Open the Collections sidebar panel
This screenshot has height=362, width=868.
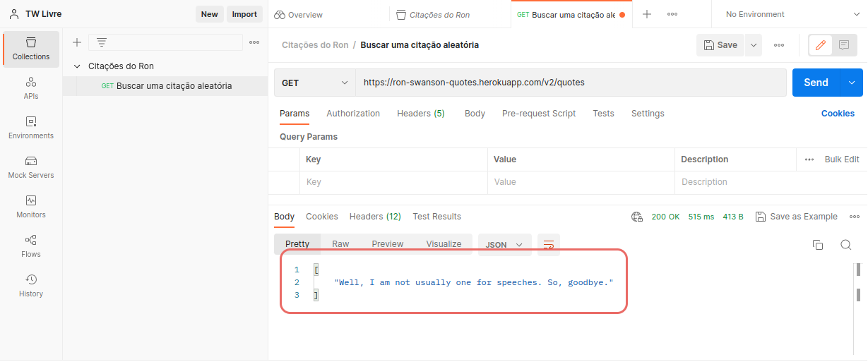point(31,49)
